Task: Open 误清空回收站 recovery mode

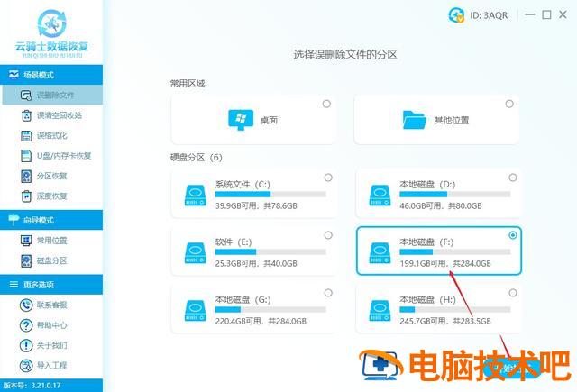Action: pyautogui.click(x=52, y=115)
